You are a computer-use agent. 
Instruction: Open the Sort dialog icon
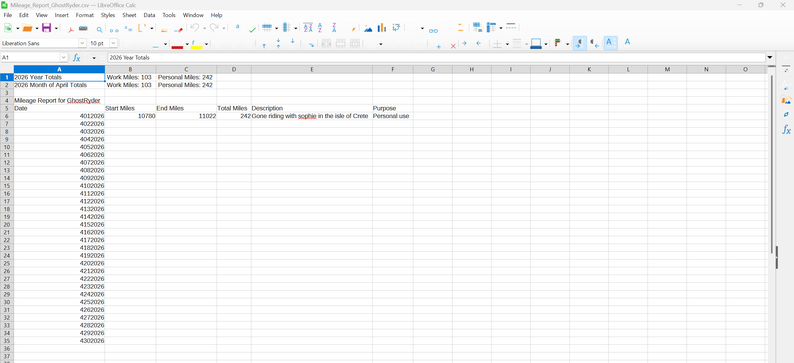click(x=308, y=28)
